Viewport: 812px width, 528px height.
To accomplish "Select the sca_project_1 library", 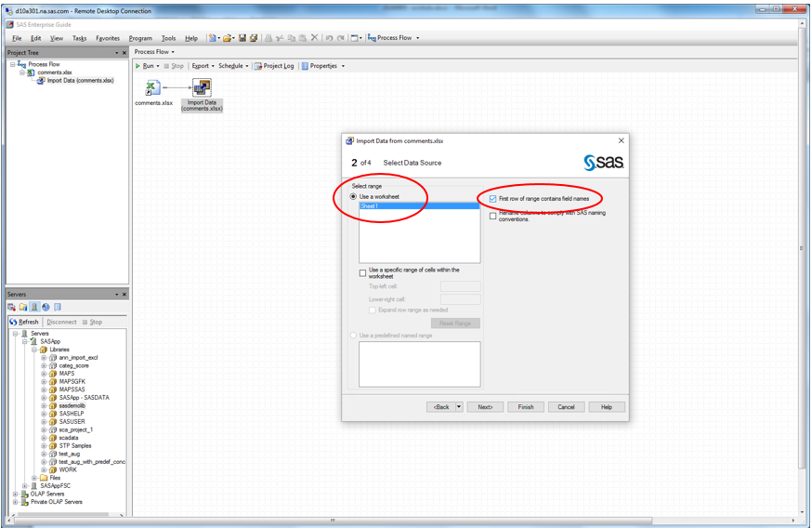I will coord(75,429).
